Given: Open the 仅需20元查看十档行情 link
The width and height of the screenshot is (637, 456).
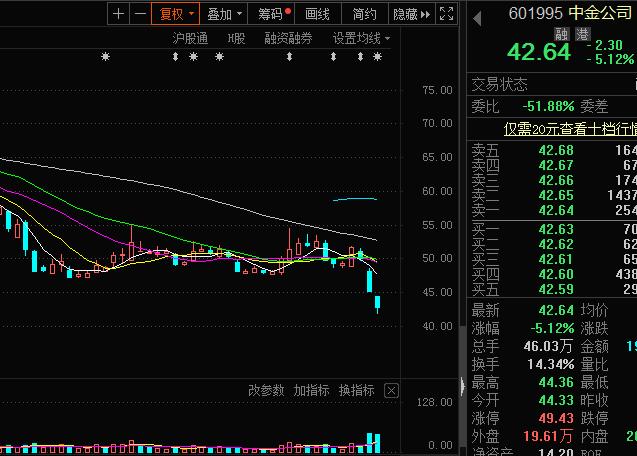Looking at the screenshot, I should [570, 129].
